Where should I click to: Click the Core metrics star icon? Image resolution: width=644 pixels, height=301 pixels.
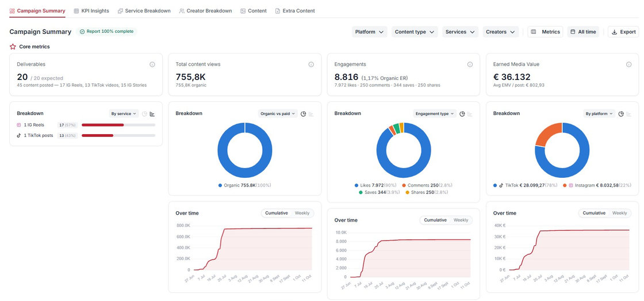pos(13,47)
